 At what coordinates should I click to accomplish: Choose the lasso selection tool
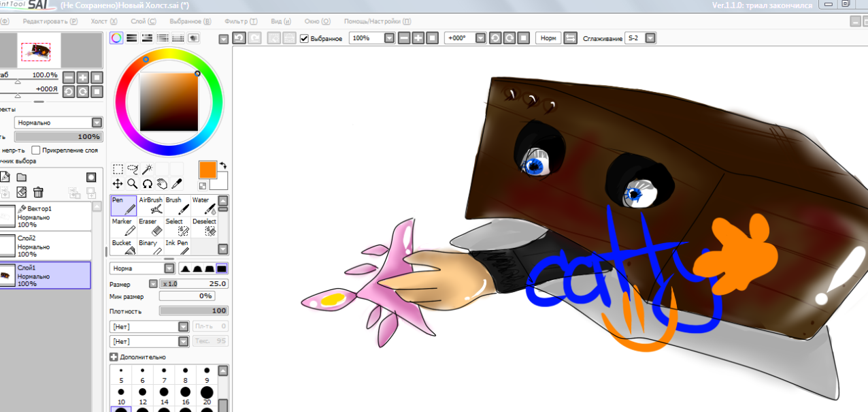pos(133,169)
